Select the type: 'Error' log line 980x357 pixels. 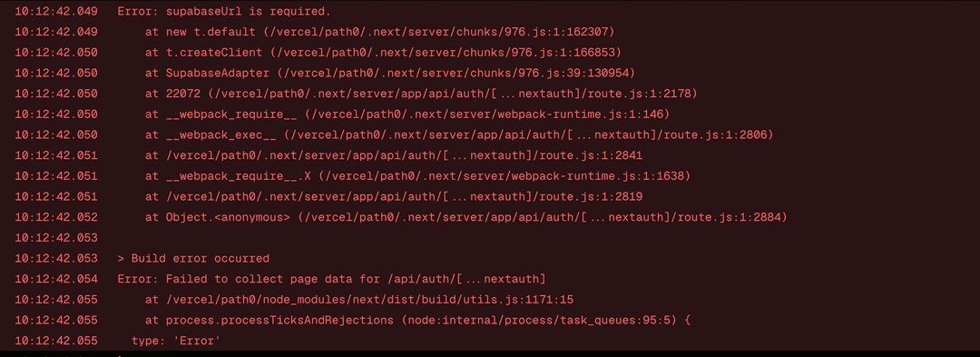point(176,341)
